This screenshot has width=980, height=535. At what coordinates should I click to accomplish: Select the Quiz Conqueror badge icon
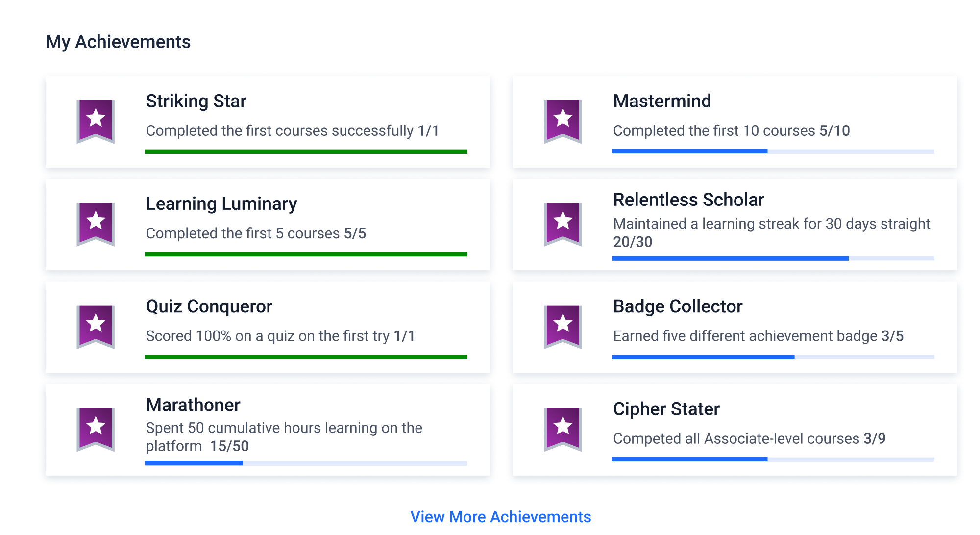pyautogui.click(x=96, y=326)
